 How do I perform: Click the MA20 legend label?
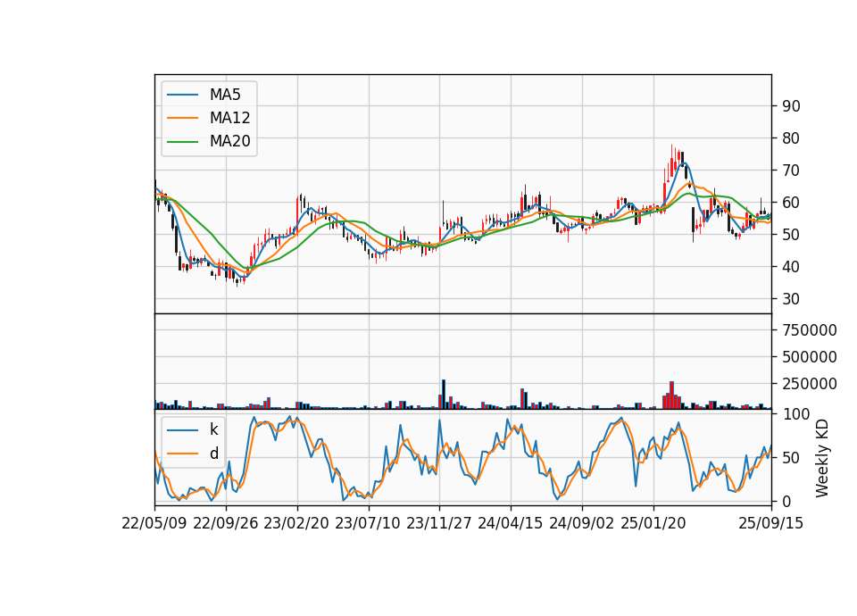tap(229, 142)
